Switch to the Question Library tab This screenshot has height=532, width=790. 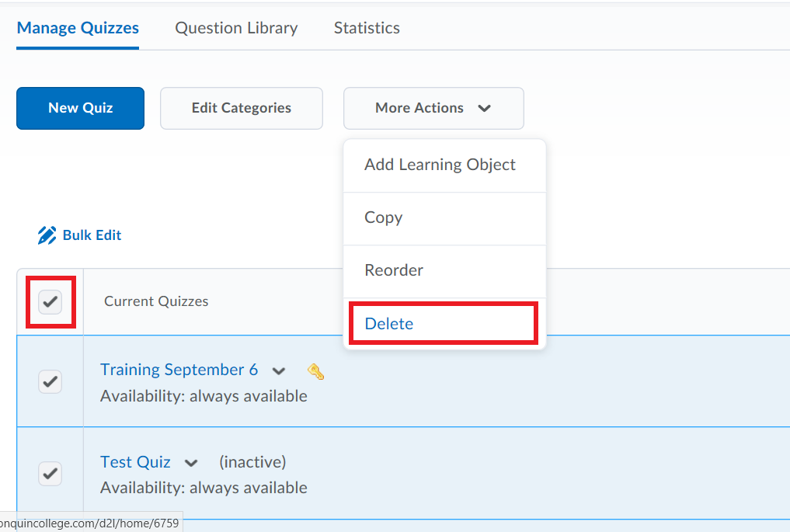click(x=236, y=27)
